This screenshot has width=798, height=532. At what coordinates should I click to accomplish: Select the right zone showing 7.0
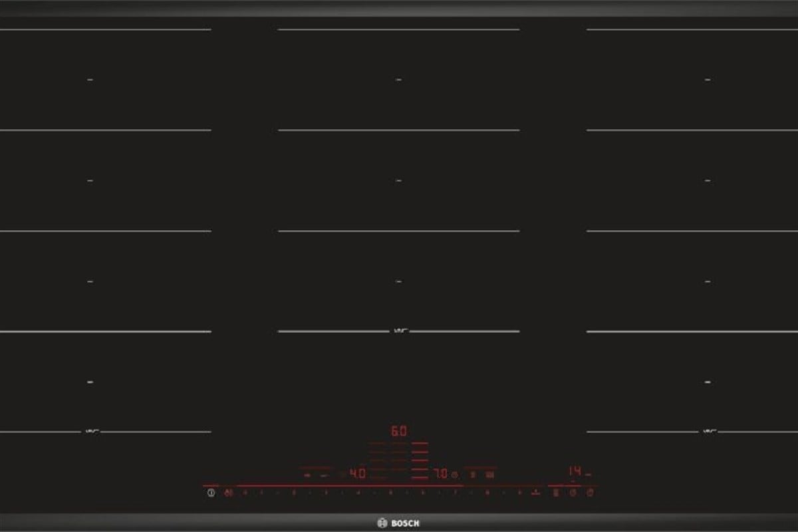pos(440,474)
